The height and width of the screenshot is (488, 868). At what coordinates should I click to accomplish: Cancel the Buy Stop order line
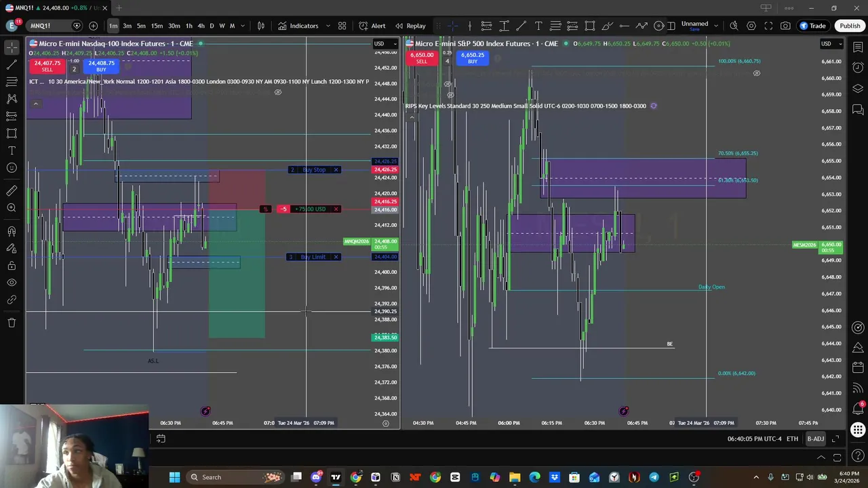click(336, 170)
